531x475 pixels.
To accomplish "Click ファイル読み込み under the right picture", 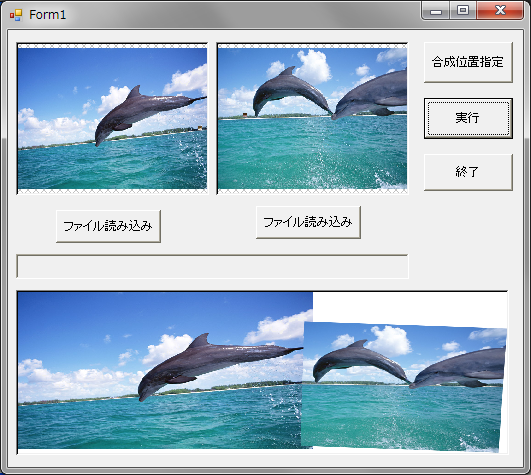I will (308, 222).
